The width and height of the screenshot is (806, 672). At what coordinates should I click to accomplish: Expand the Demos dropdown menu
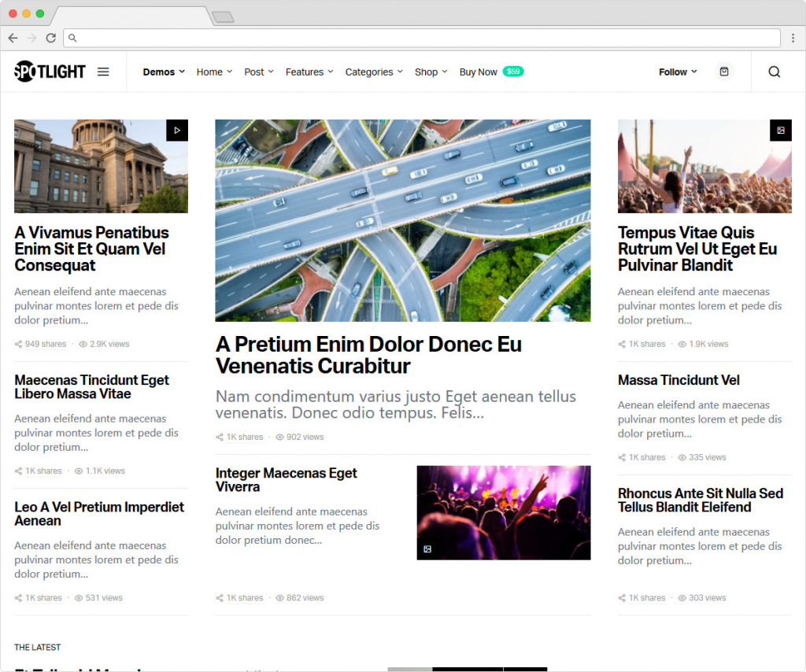point(164,72)
